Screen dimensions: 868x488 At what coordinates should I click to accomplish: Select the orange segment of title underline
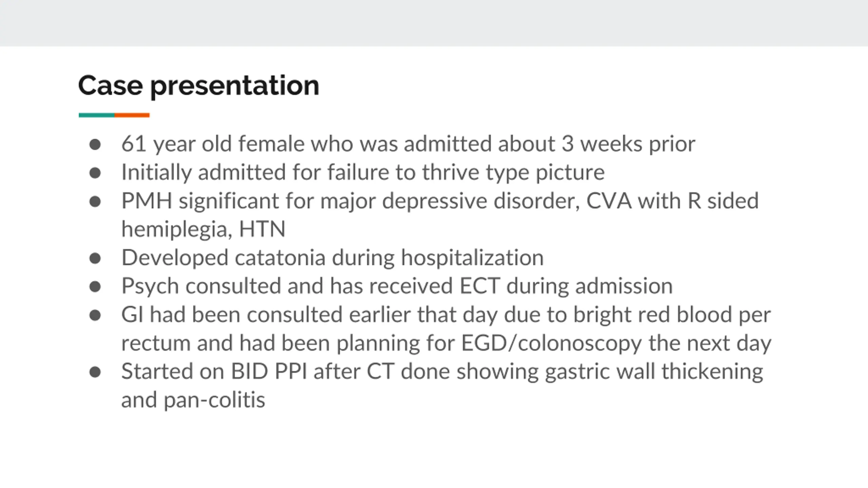pos(132,115)
